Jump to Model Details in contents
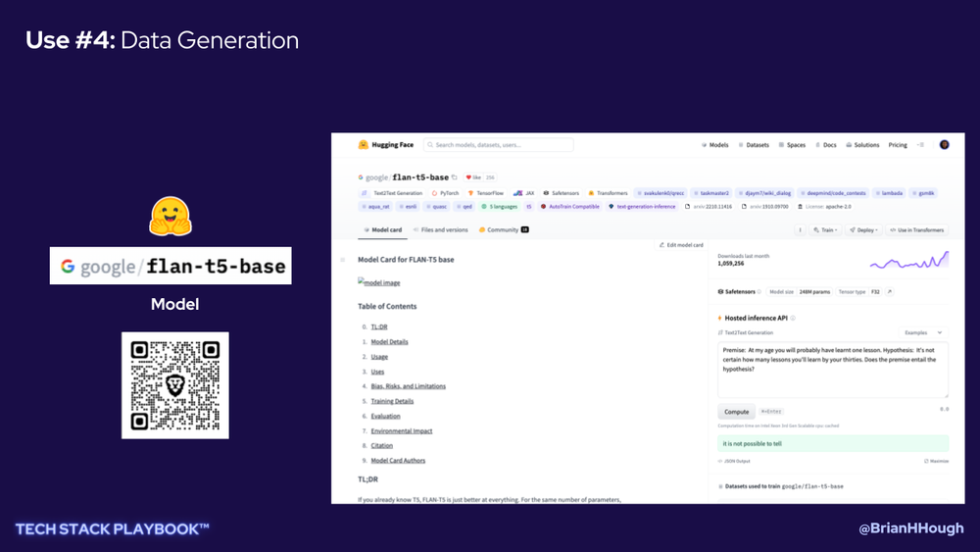This screenshot has height=552, width=980. click(389, 342)
